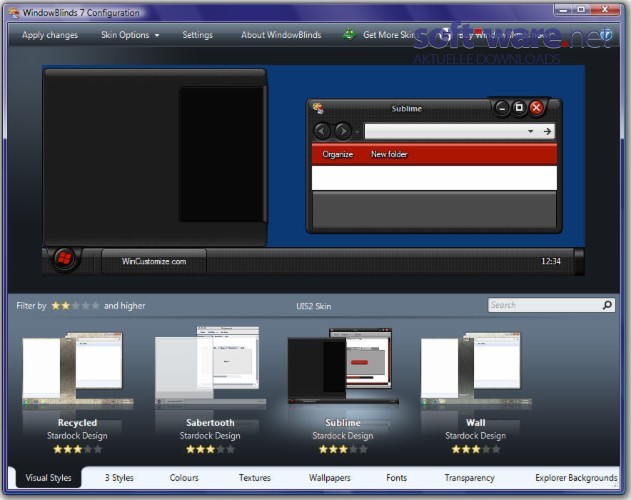Expand the preview address bar dropdown
This screenshot has height=500, width=631.
[530, 131]
